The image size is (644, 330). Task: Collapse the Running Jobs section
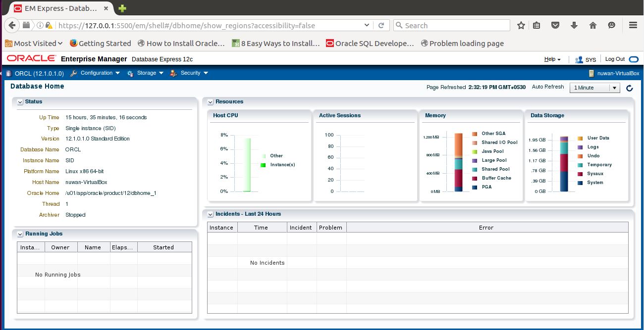20,234
